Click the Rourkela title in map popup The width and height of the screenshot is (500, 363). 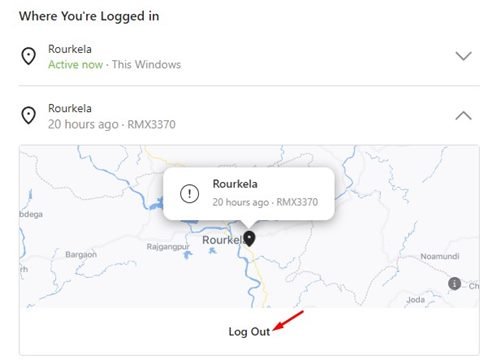point(235,184)
